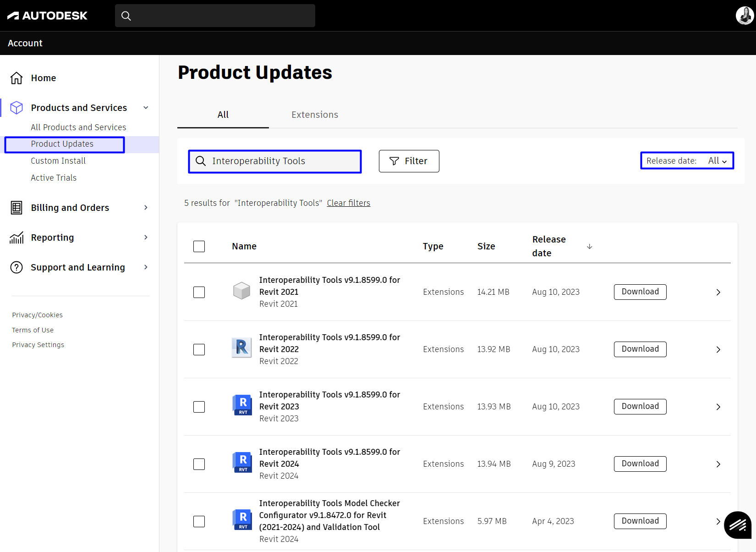Check the box for Revit 2024 v9.1.8599.0 update
Viewport: 756px width, 552px height.
[199, 464]
